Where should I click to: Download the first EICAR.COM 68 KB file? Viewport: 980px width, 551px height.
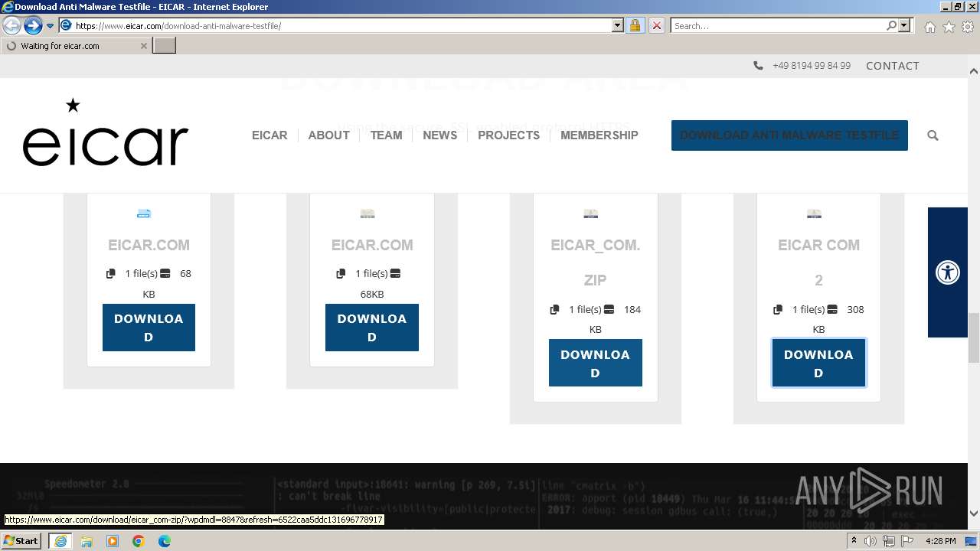point(149,328)
